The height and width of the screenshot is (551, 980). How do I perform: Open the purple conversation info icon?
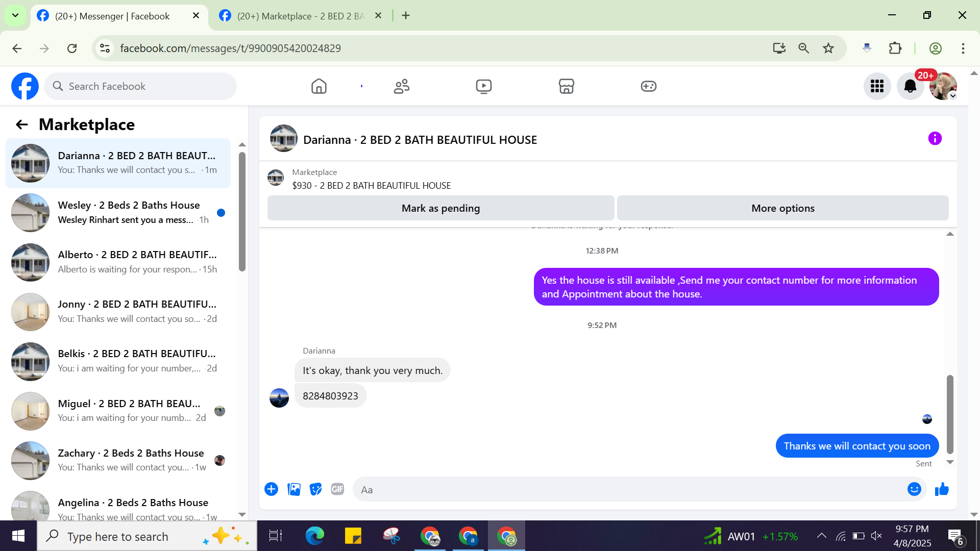[x=935, y=139]
